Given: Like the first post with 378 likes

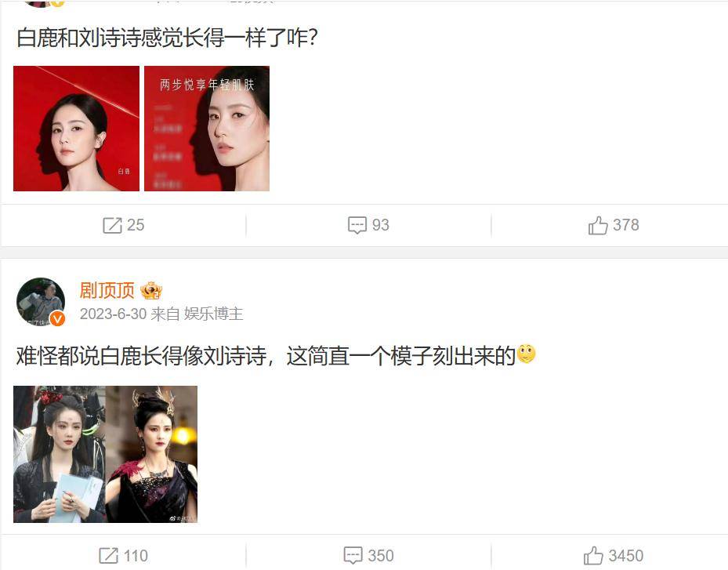Looking at the screenshot, I should click(x=598, y=225).
